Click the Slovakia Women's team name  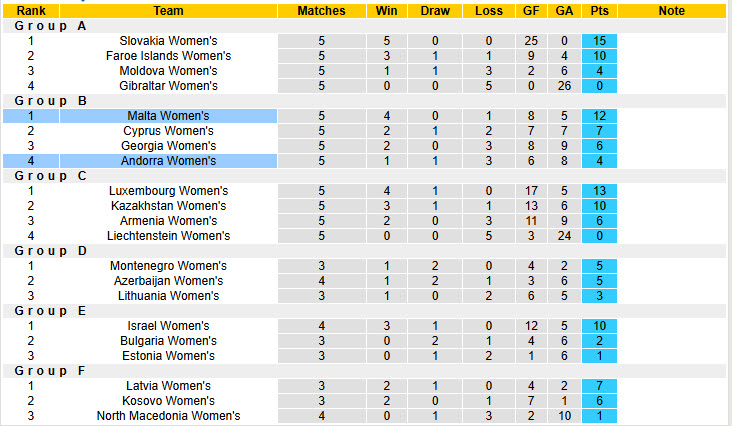point(169,41)
